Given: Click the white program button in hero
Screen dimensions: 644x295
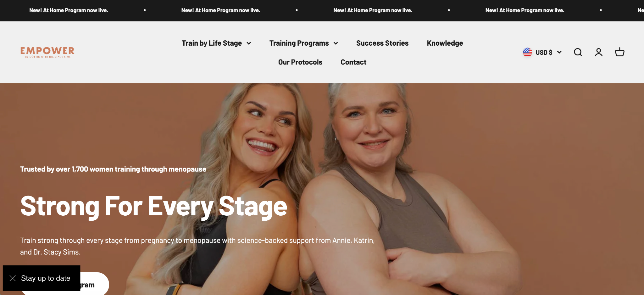Looking at the screenshot, I should coord(65,284).
